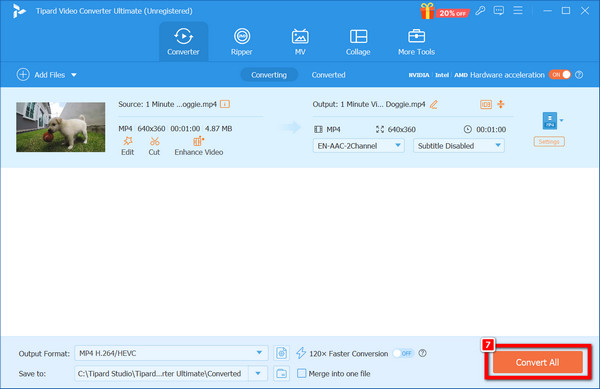
Task: Click the Output file name text
Action: click(368, 104)
